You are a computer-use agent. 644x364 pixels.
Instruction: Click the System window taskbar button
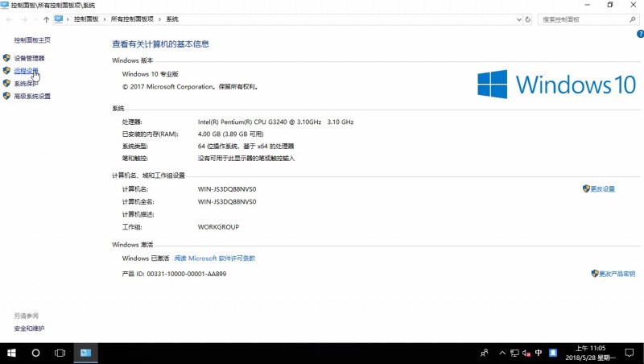click(x=85, y=353)
